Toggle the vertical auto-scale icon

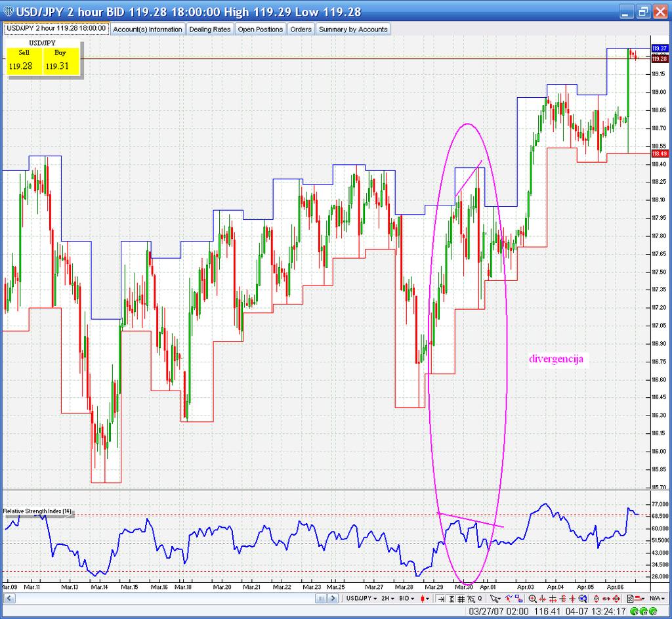(x=451, y=599)
